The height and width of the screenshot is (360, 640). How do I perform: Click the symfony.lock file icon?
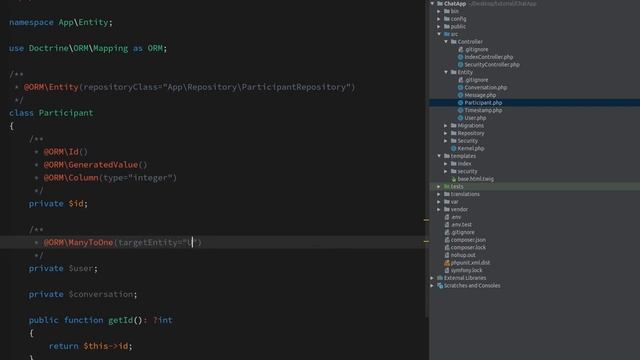click(x=447, y=270)
